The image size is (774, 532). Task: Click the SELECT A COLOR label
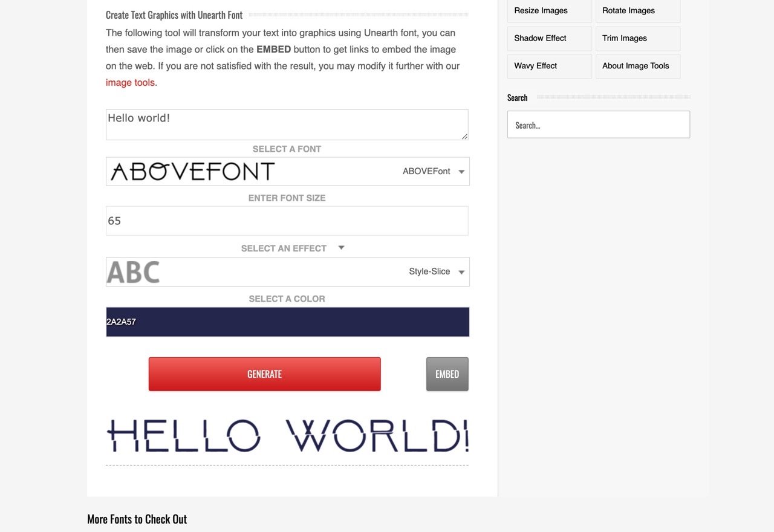click(x=287, y=299)
